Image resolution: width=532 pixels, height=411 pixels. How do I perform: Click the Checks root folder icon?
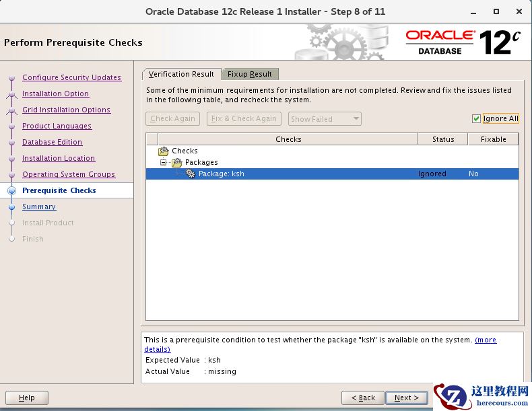[164, 151]
